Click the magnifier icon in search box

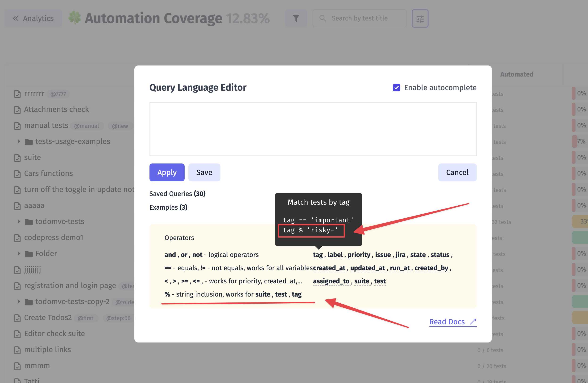[x=323, y=18]
